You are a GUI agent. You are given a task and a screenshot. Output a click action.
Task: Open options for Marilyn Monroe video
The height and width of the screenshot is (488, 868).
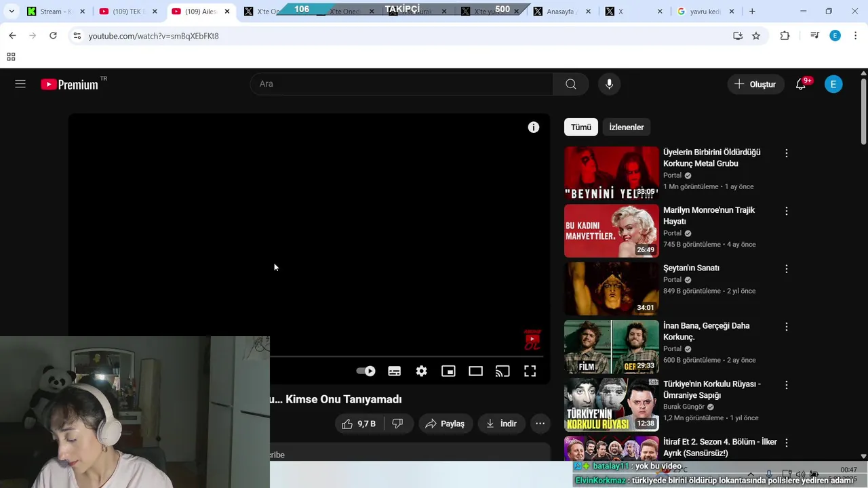pos(786,211)
